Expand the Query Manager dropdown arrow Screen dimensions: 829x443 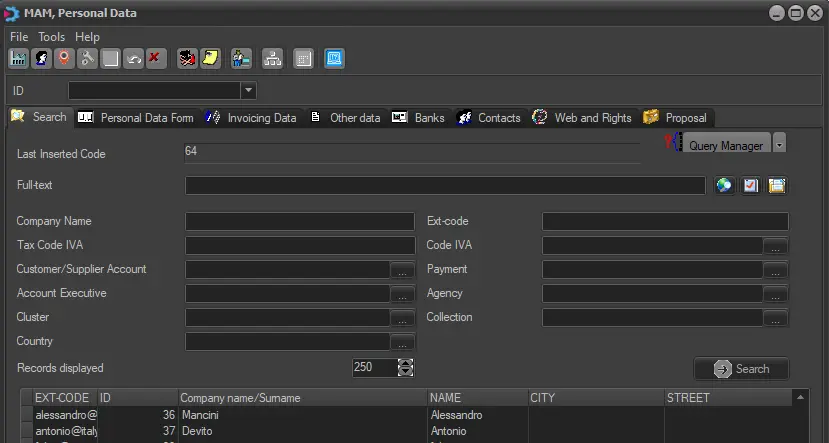tap(780, 144)
